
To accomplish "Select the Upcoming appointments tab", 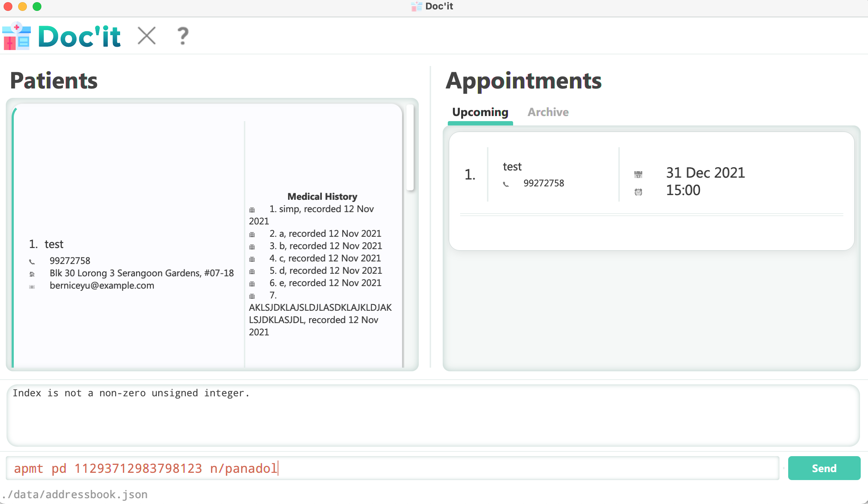I will [480, 112].
